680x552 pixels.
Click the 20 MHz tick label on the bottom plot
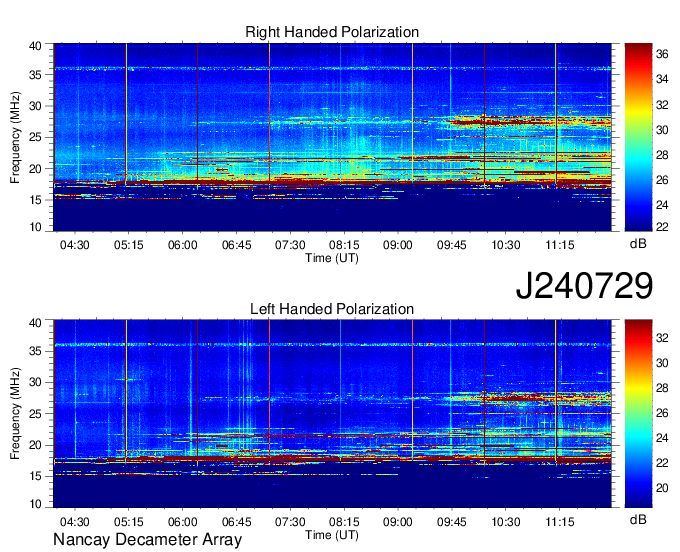[35, 445]
